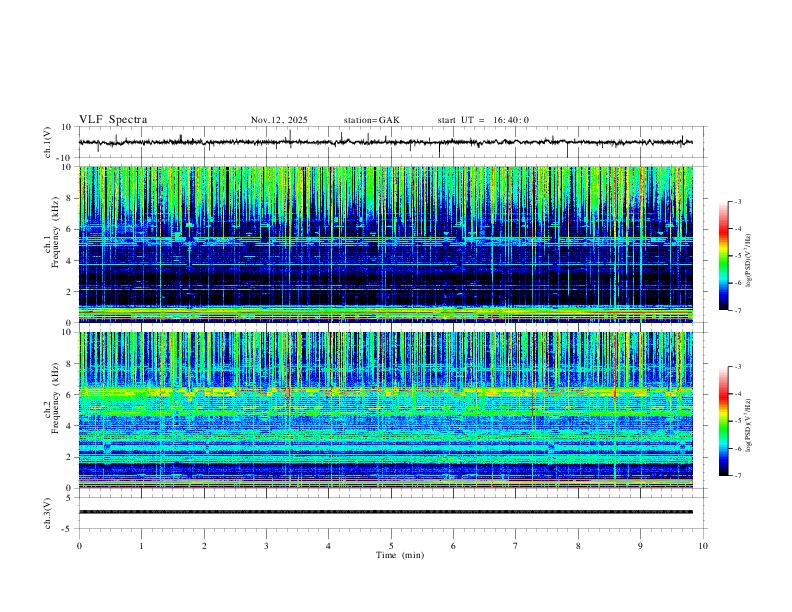Image resolution: width=792 pixels, height=612 pixels.
Task: Select the "start UT = 16:40:0" text
Action: point(483,120)
